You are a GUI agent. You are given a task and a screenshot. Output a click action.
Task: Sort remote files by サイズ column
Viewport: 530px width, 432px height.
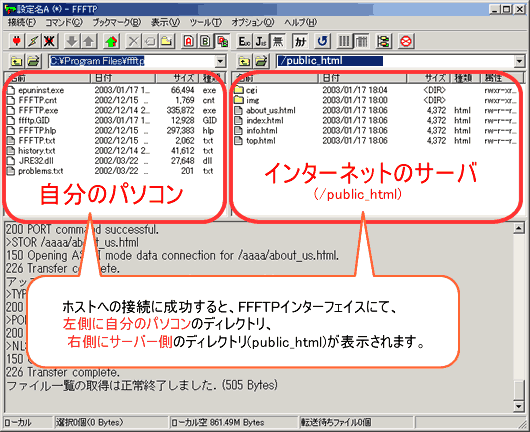(x=428, y=78)
